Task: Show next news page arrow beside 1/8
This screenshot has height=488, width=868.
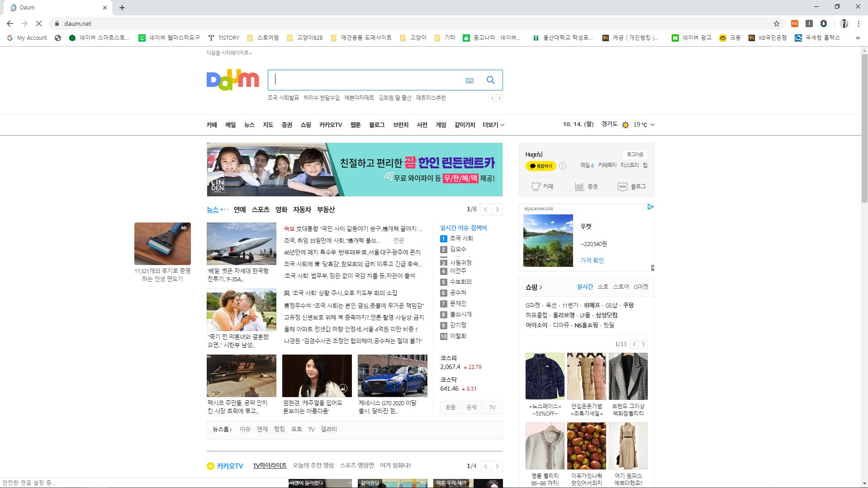Action: (497, 209)
